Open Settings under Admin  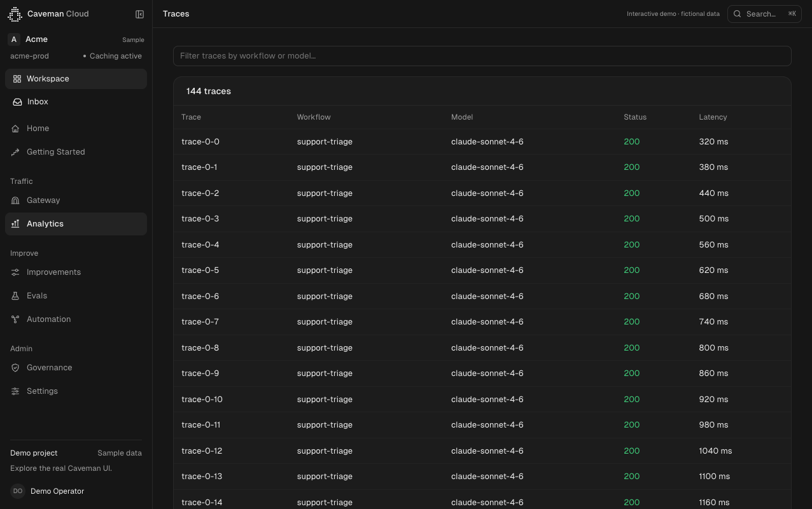[76, 391]
